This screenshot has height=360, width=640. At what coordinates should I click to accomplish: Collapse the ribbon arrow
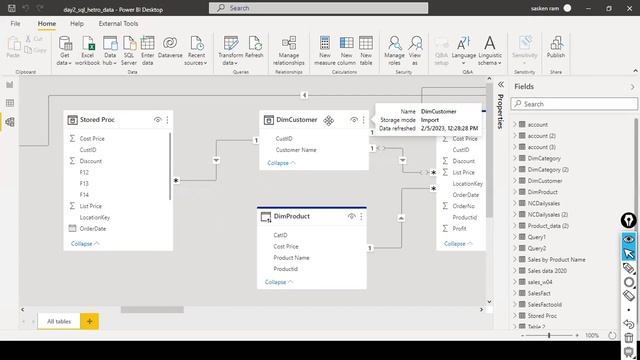636,71
